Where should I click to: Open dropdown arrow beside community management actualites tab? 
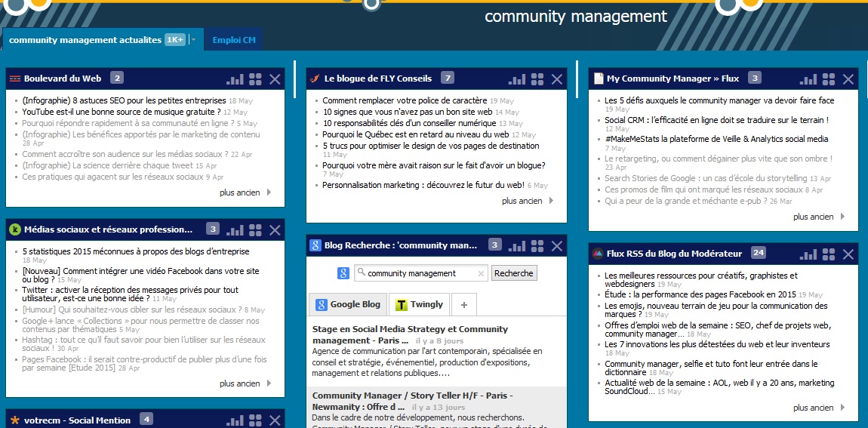coord(193,40)
